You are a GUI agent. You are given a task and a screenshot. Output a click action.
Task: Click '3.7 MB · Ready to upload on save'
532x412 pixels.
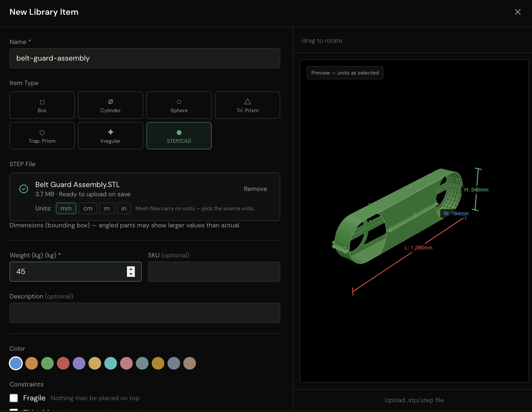(83, 194)
